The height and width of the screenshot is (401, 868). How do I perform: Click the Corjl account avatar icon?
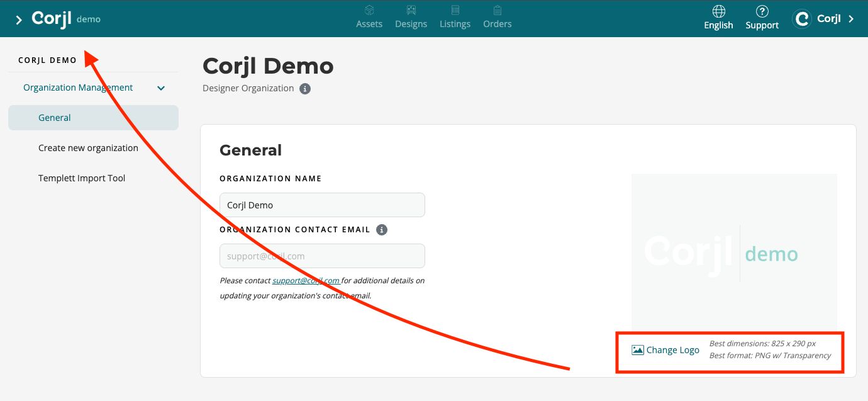[802, 19]
